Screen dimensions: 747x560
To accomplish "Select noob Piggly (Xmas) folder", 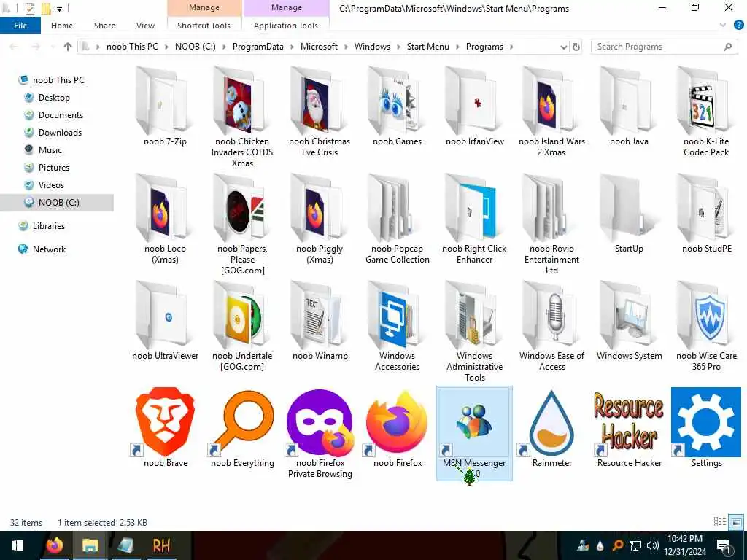I will click(320, 219).
